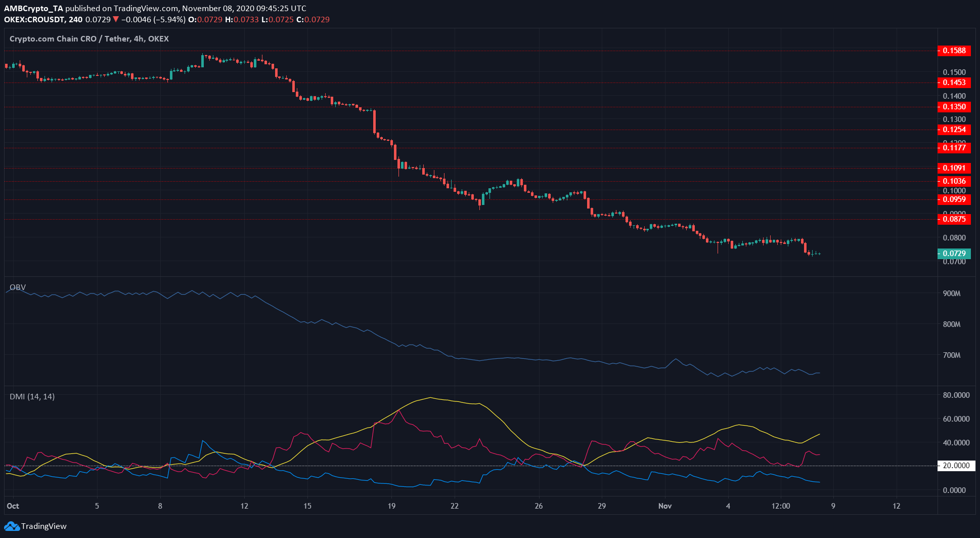Click the C:0.0729 close value in header
The width and height of the screenshot is (980, 538).
point(313,20)
